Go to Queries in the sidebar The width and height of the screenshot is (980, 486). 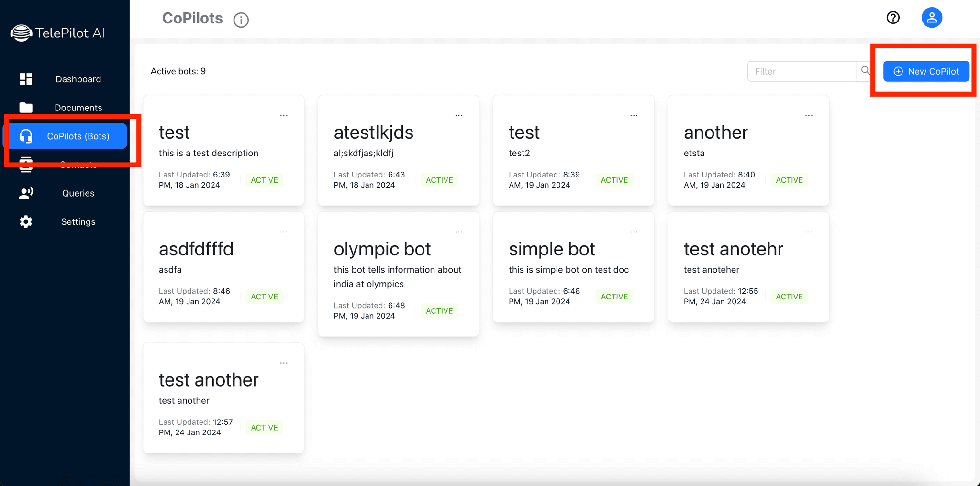point(78,193)
